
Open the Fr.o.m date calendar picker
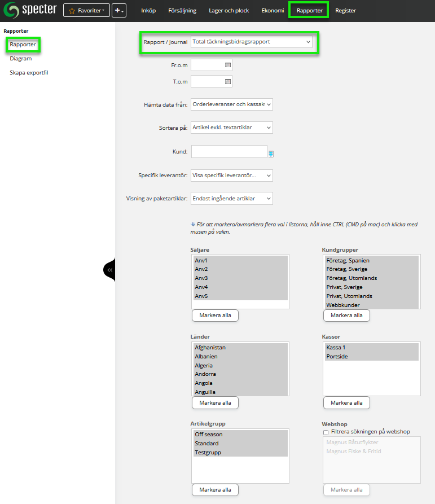(x=228, y=65)
